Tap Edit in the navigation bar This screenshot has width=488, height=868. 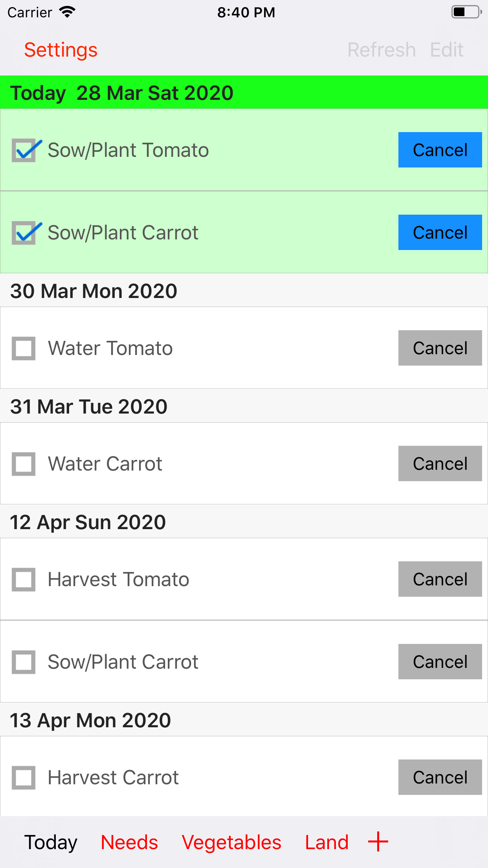(x=447, y=50)
